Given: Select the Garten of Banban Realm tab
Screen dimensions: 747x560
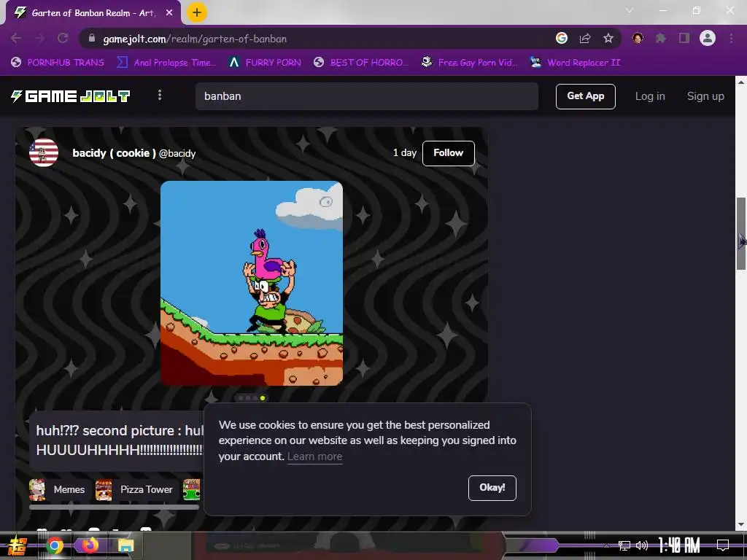Looking at the screenshot, I should pos(93,13).
